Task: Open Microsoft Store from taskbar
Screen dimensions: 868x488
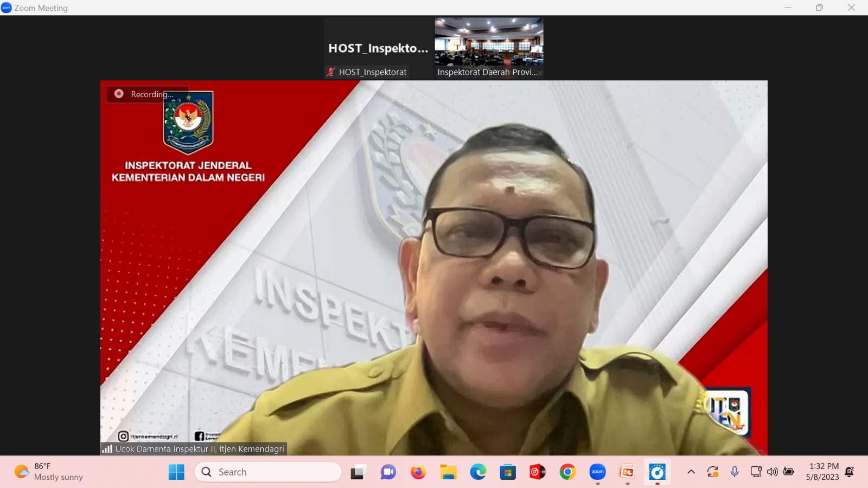Action: click(x=508, y=472)
